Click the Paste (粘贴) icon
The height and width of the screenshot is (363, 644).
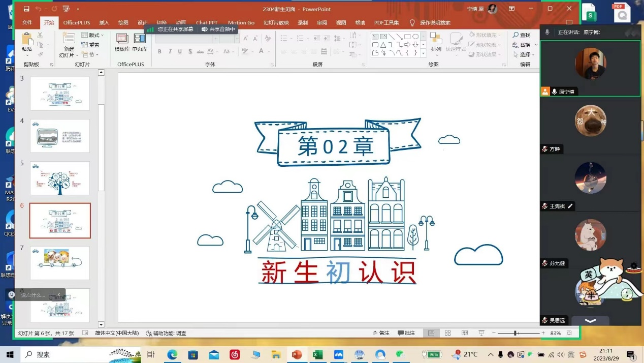[x=27, y=39]
